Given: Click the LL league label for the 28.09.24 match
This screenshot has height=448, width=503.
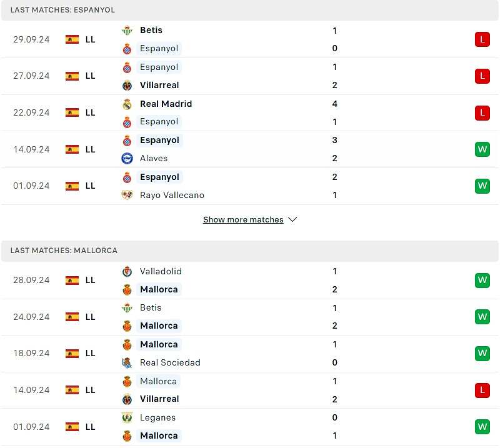Looking at the screenshot, I should point(91,281).
